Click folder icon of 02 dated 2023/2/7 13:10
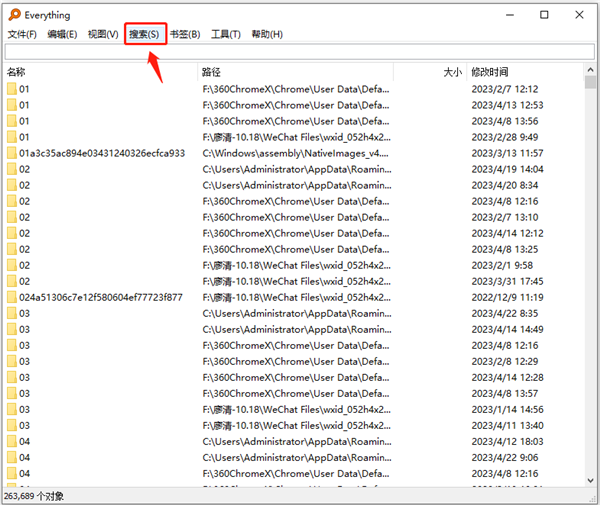The image size is (600, 505). tap(12, 217)
